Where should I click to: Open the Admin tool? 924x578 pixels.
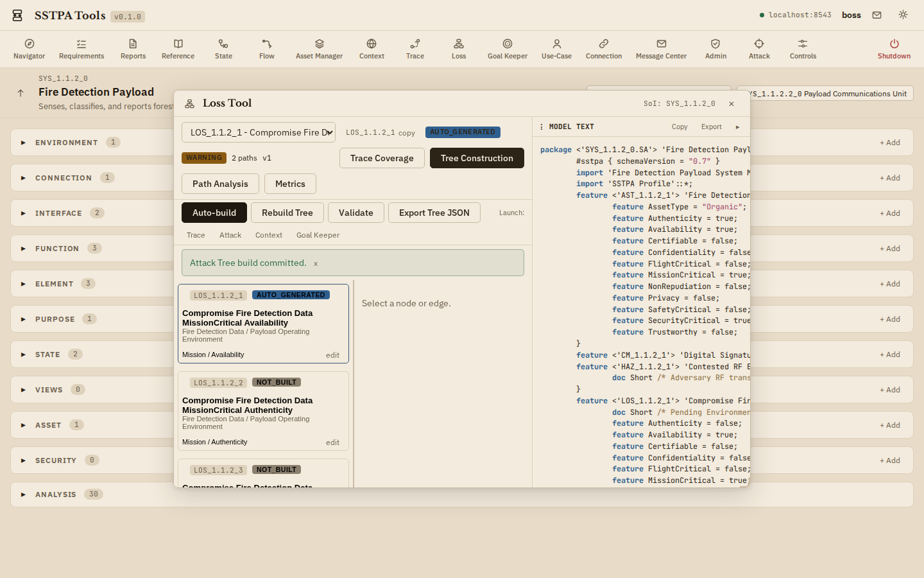pyautogui.click(x=715, y=49)
